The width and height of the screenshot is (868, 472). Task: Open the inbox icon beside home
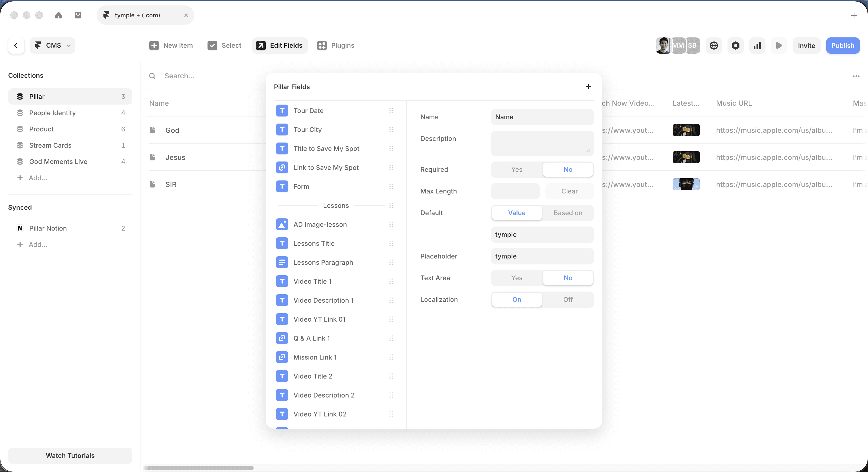78,15
